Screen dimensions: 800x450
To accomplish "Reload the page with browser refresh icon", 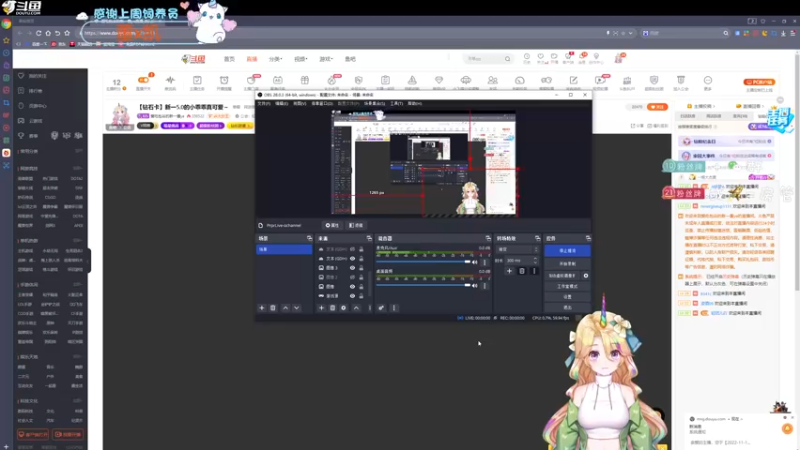I will click(38, 33).
